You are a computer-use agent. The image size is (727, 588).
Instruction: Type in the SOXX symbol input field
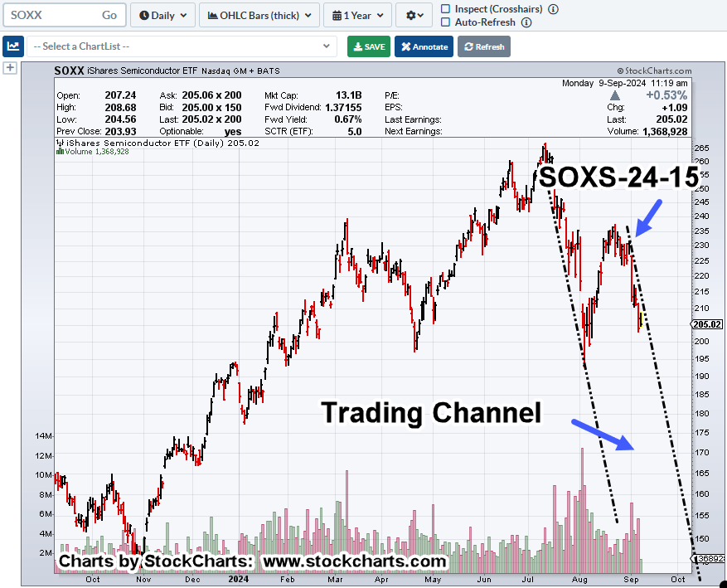(x=51, y=15)
